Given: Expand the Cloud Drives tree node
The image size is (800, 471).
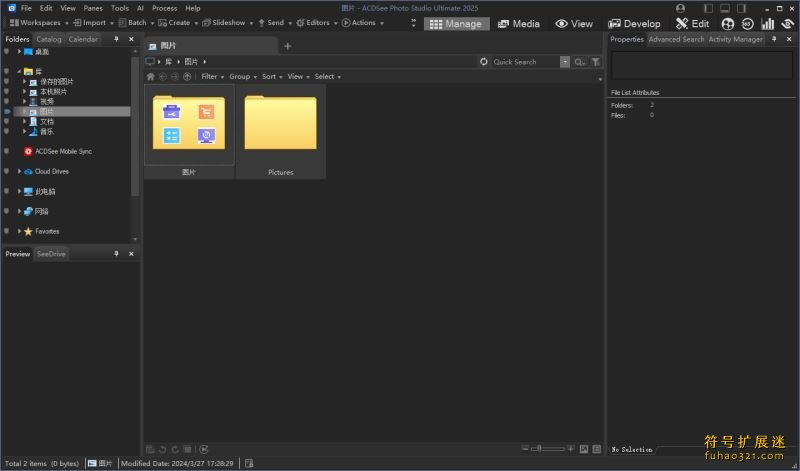Looking at the screenshot, I should (19, 171).
